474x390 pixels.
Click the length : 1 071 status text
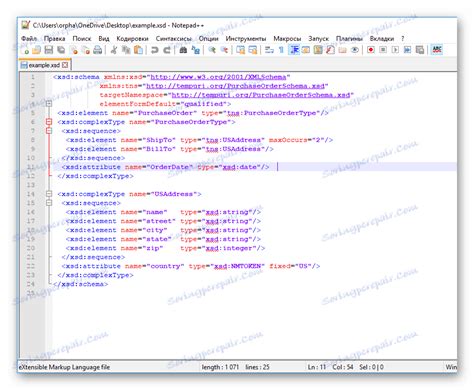click(x=220, y=367)
